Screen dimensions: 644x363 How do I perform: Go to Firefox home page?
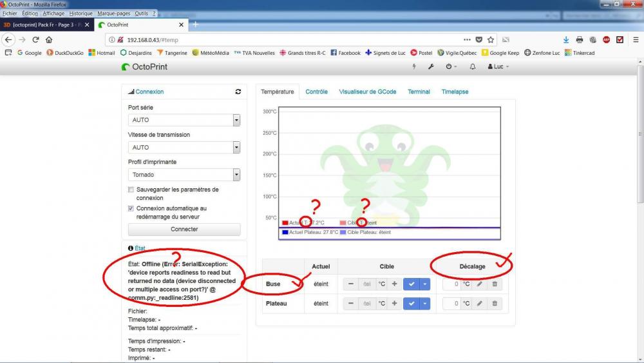point(49,40)
